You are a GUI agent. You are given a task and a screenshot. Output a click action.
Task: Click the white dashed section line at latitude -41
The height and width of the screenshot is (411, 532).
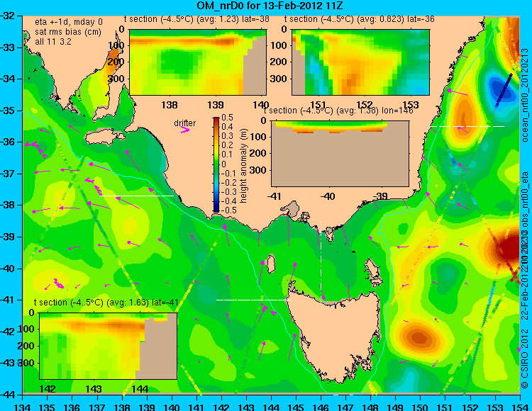click(253, 300)
